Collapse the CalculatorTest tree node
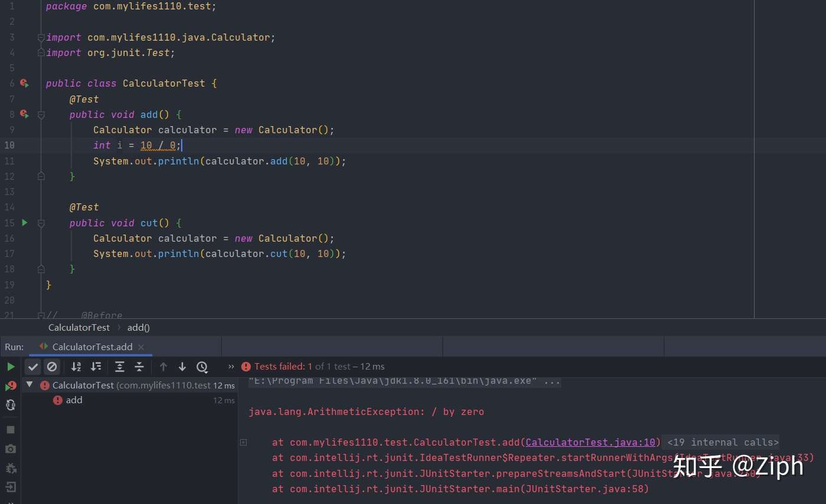This screenshot has width=826, height=504. click(x=29, y=384)
